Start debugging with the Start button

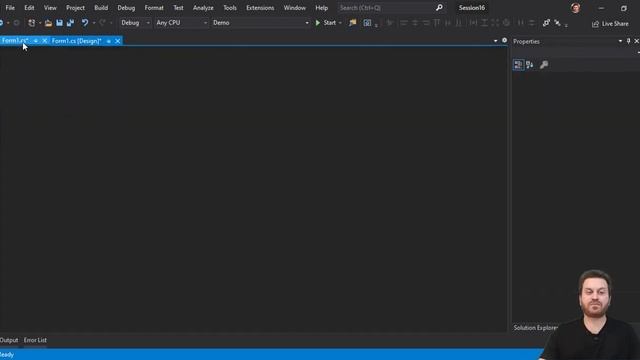(x=325, y=23)
